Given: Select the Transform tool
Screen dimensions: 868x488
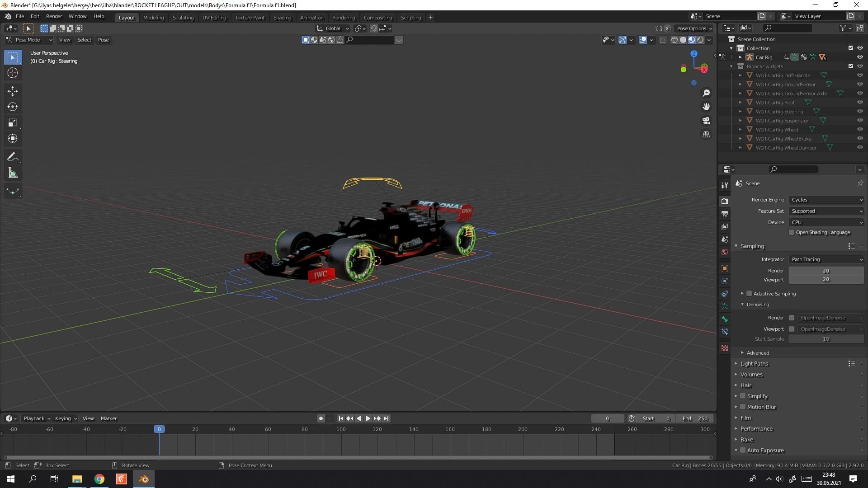Looking at the screenshot, I should pos(13,139).
